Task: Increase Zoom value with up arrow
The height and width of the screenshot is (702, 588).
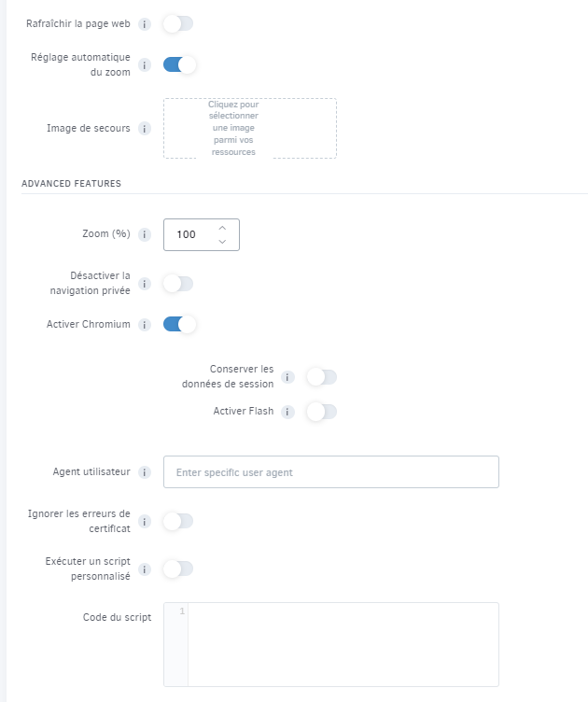Action: click(x=222, y=229)
